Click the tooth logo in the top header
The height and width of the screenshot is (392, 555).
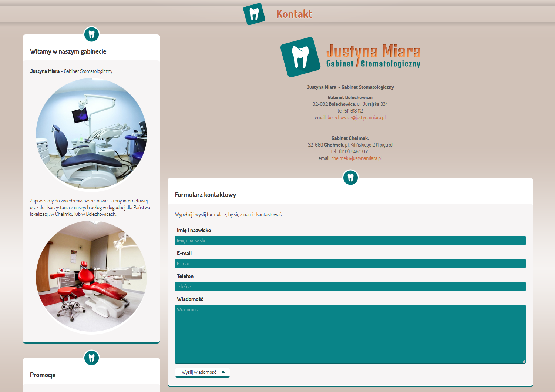(254, 14)
